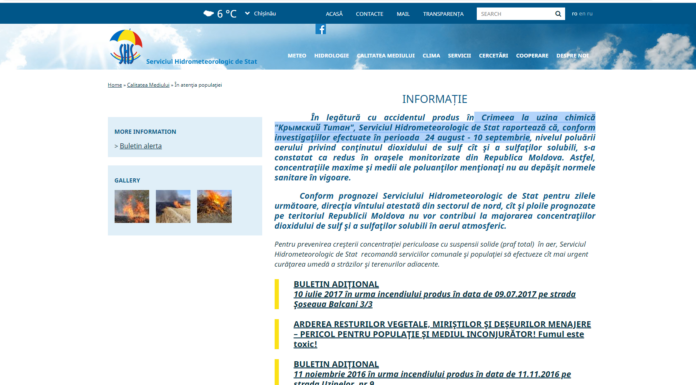This screenshot has height=385, width=696.
Task: Open third gallery thumbnail of burning pile
Action: (x=214, y=206)
